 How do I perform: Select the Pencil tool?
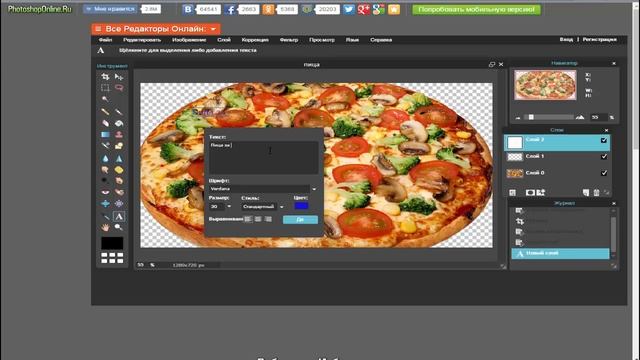click(x=105, y=111)
